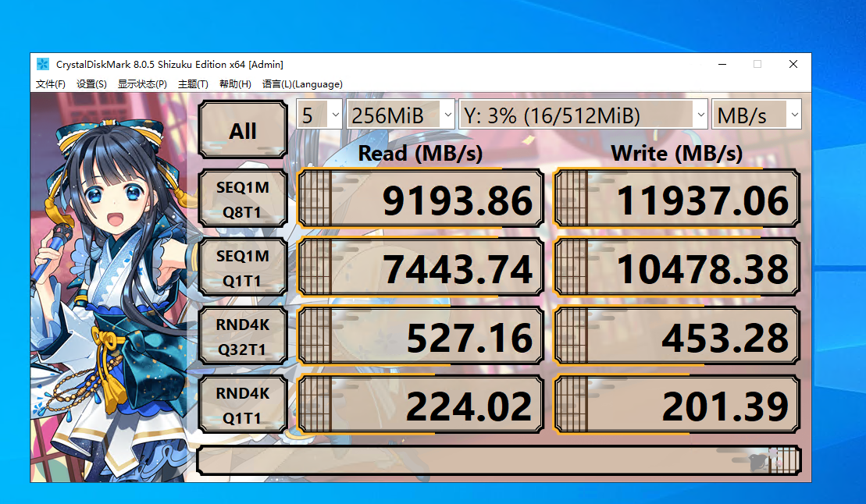Select the RND4K Q1T1 read result 224.02
Screen dimensions: 866x504
[421, 405]
